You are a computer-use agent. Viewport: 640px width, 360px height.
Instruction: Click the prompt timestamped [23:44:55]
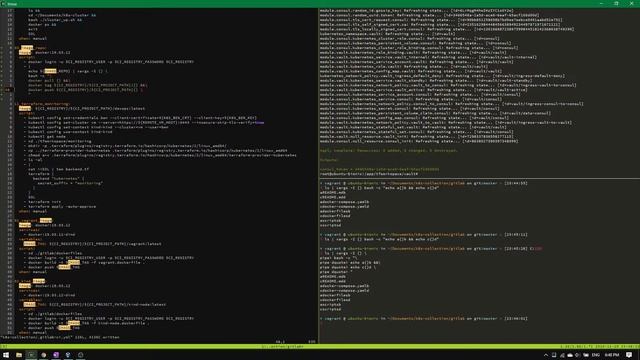tap(423, 183)
